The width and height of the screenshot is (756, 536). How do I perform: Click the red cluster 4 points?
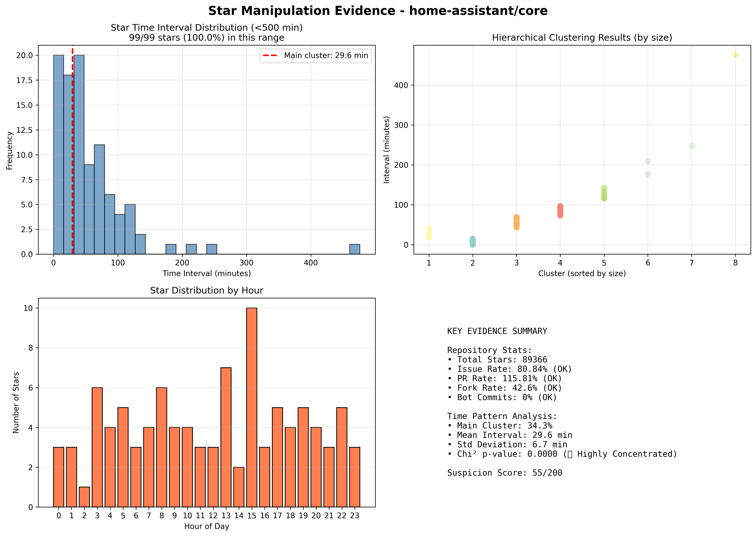(560, 211)
